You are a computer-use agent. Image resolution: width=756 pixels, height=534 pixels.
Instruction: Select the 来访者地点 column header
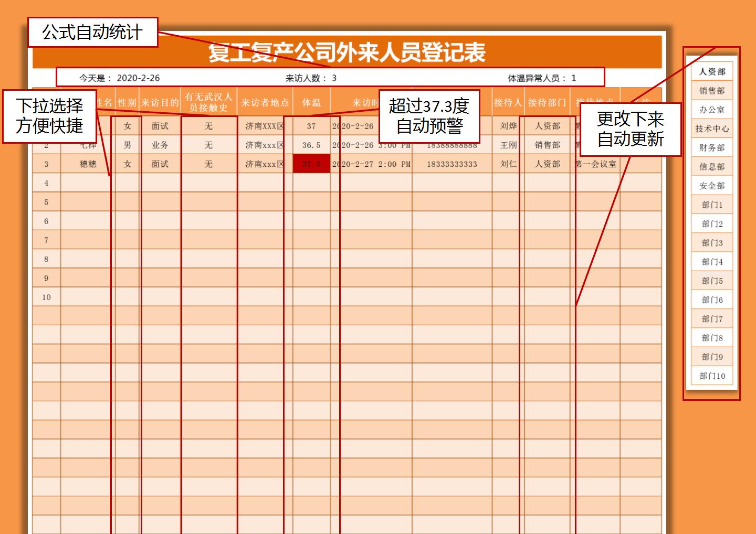(x=265, y=103)
